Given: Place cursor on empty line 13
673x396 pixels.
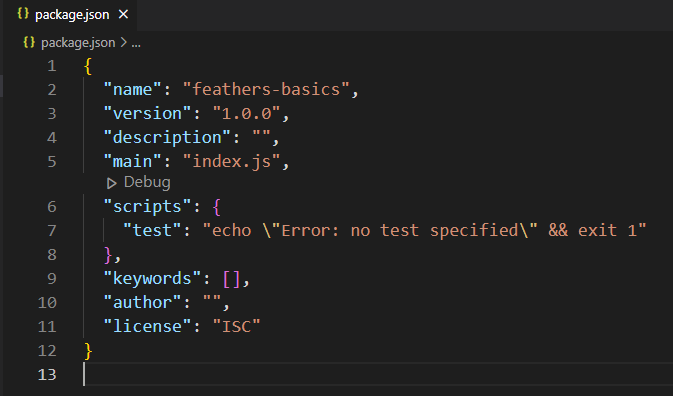Looking at the screenshot, I should click(378, 375).
